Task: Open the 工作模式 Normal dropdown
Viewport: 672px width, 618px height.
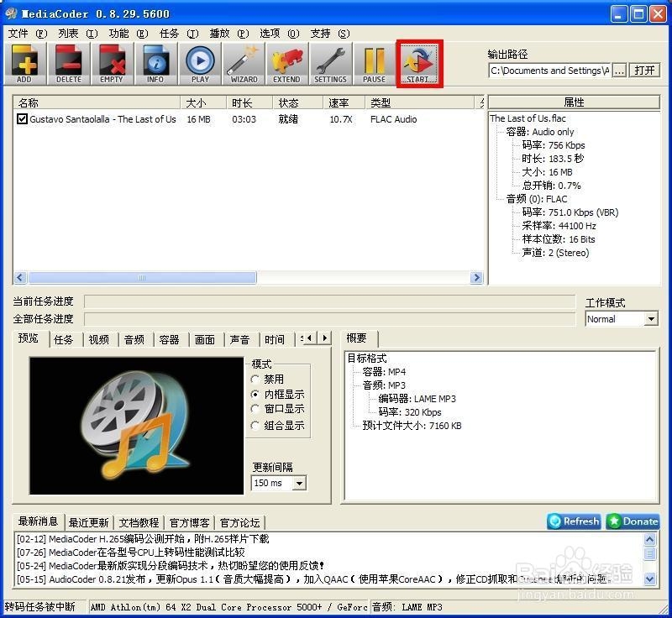Action: (622, 319)
